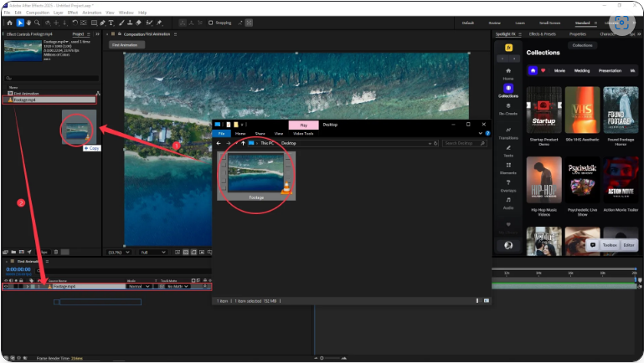
Task: Open Elements in Spotlight FX sidebar
Action: tap(508, 168)
